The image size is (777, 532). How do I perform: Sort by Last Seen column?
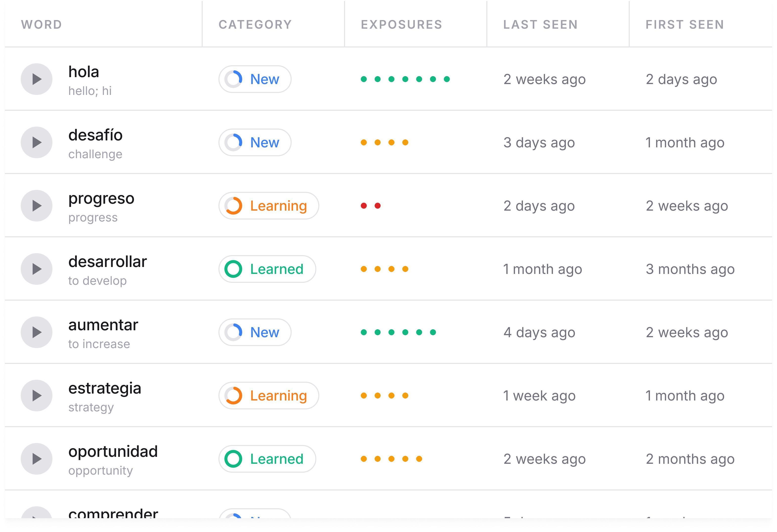[x=540, y=24]
